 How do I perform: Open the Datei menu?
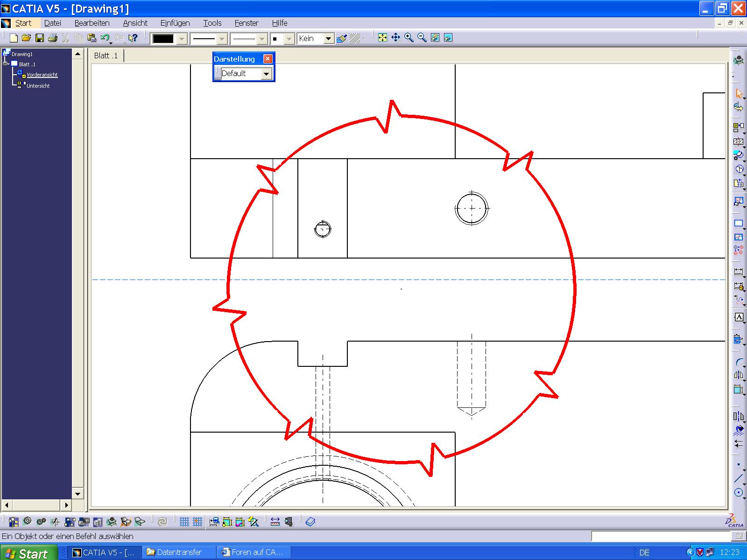pos(53,23)
